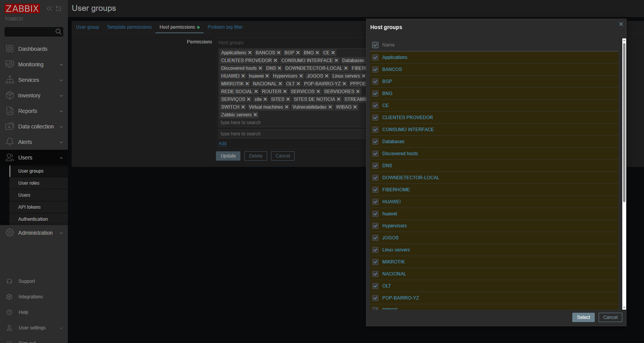The image size is (644, 343).
Task: Click the Users people icon
Action: 10,157
